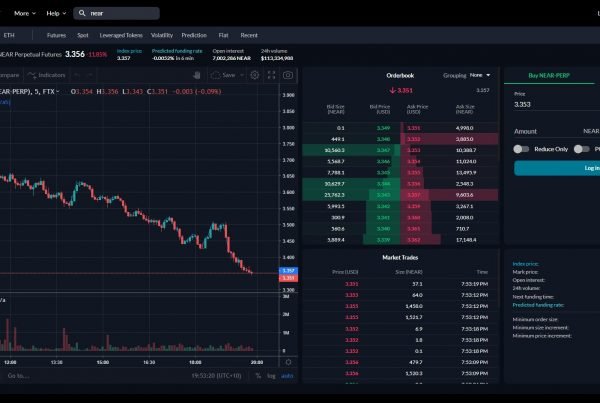
Task: Click the Price input field showing 3.353
Action: coord(557,104)
